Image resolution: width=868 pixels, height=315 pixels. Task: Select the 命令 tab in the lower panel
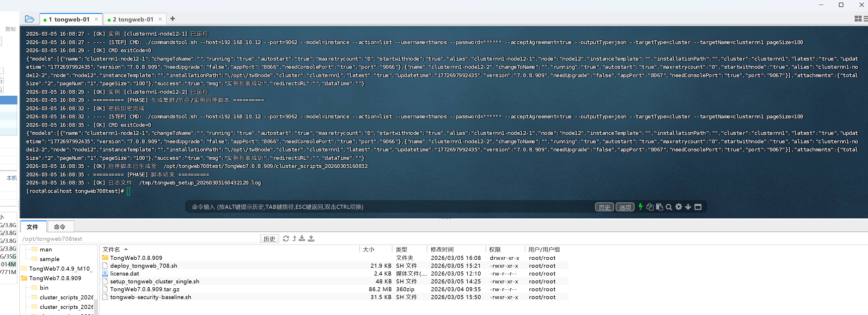pos(60,227)
